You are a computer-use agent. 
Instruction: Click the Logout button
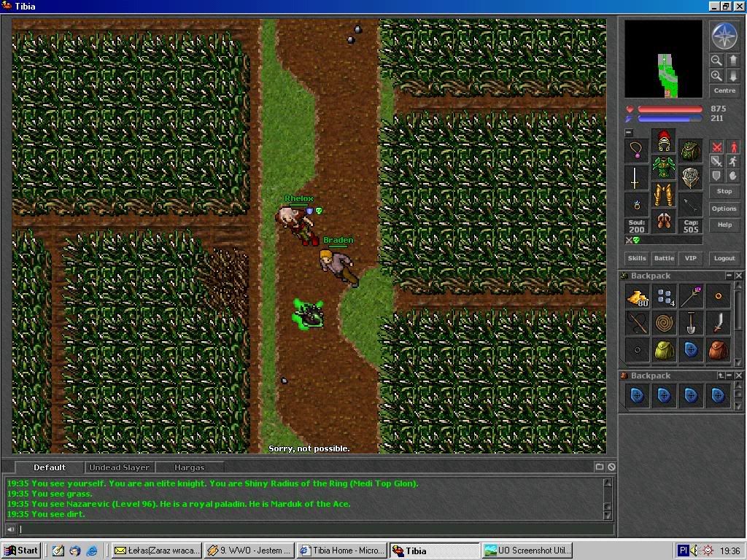pos(724,258)
